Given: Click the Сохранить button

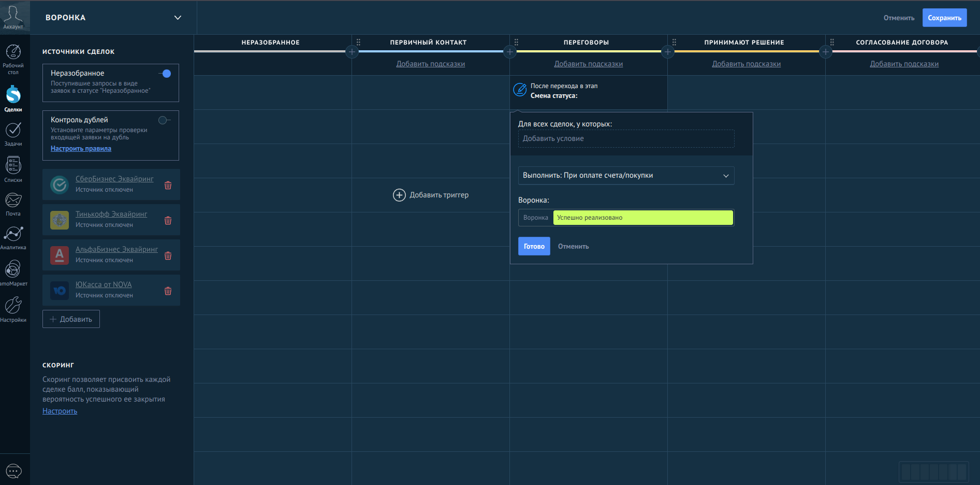Looking at the screenshot, I should point(944,18).
